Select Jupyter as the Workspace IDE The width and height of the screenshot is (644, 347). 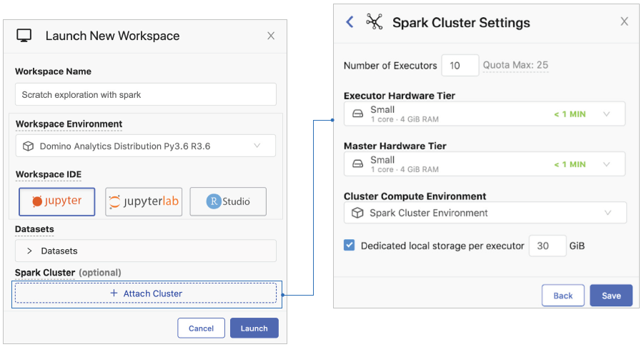pos(57,201)
